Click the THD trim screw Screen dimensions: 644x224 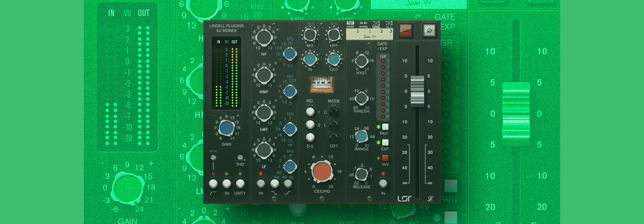[x=240, y=157]
